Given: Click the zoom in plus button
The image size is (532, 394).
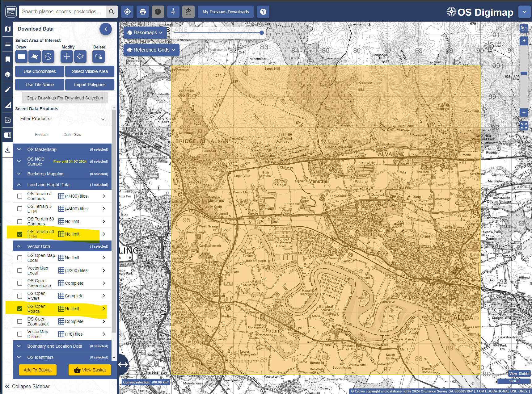Looking at the screenshot, I should [x=524, y=40].
